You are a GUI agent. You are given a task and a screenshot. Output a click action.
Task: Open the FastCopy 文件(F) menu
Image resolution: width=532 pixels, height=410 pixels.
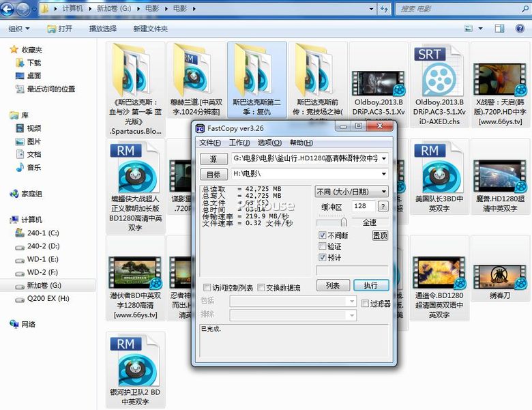[x=209, y=143]
